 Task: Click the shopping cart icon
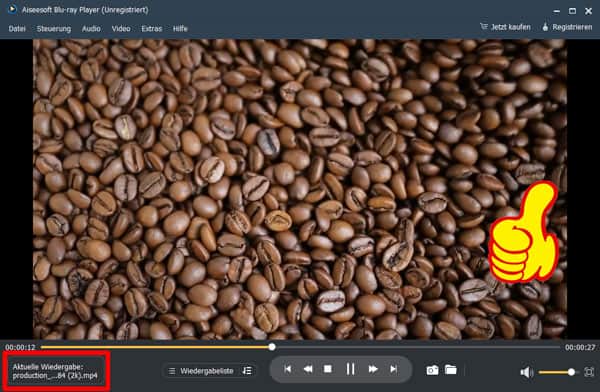[484, 26]
